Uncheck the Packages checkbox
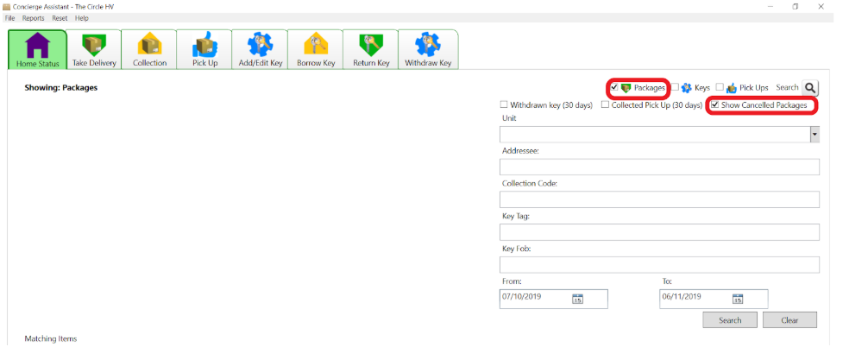Image resolution: width=868 pixels, height=347 pixels. coord(614,87)
